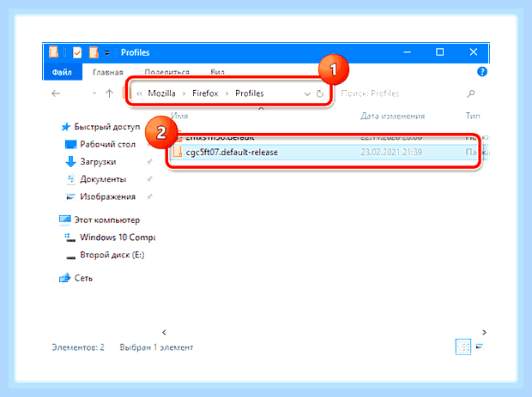The height and width of the screenshot is (397, 532).
Task: Click quick access toolbar properties checkmark icon
Action: pos(77,52)
